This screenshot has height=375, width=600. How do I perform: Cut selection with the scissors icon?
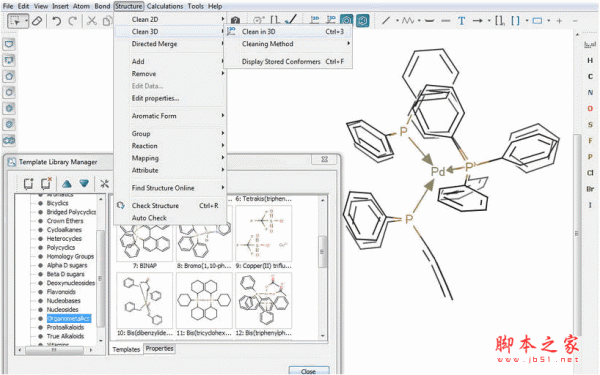pyautogui.click(x=91, y=21)
